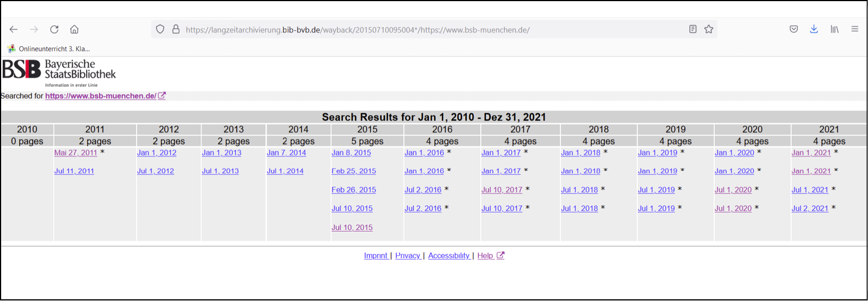Bookmark this page with the star

tap(709, 29)
